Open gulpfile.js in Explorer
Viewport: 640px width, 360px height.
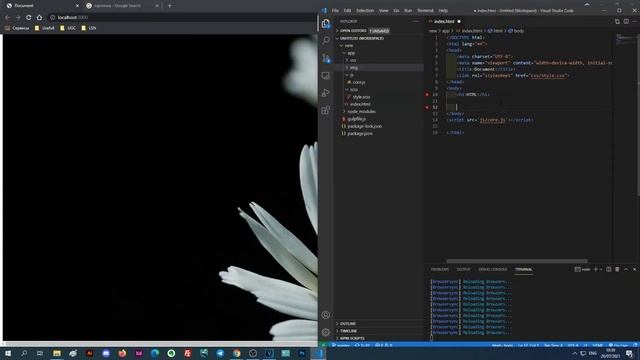(x=357, y=119)
